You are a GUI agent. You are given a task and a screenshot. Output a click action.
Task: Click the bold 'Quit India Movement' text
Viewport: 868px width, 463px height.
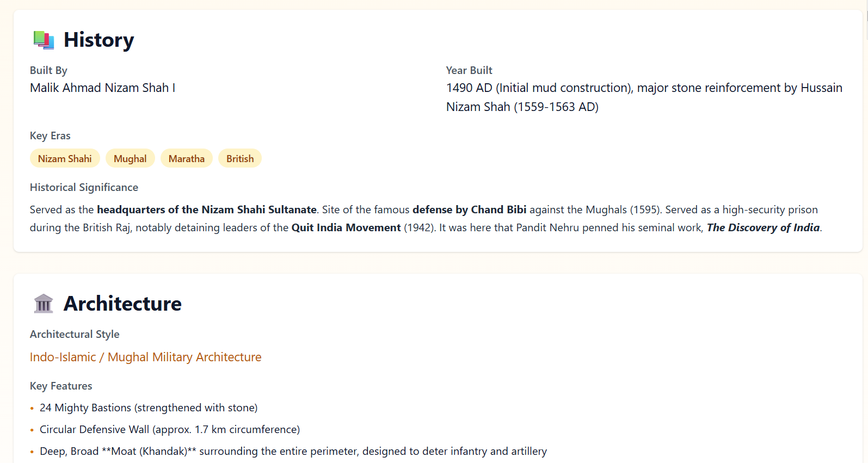346,228
